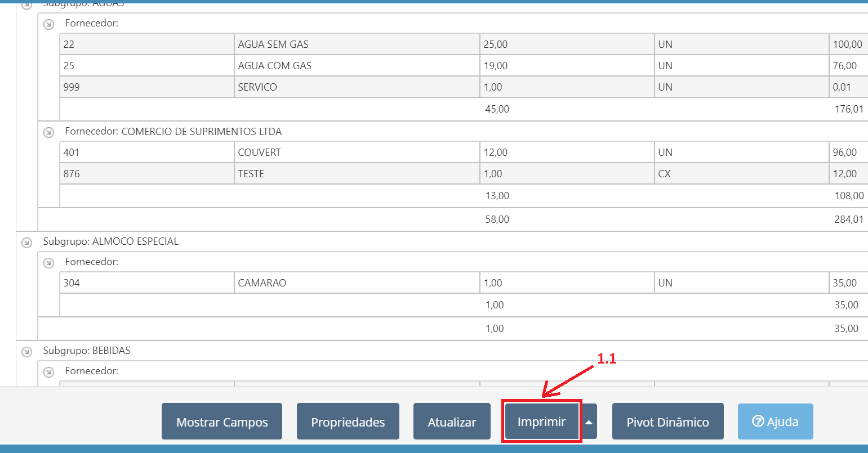Viewport: 868px width, 453px height.
Task: Click the value 100,00 in AGUA SEM GAS row
Action: click(849, 44)
